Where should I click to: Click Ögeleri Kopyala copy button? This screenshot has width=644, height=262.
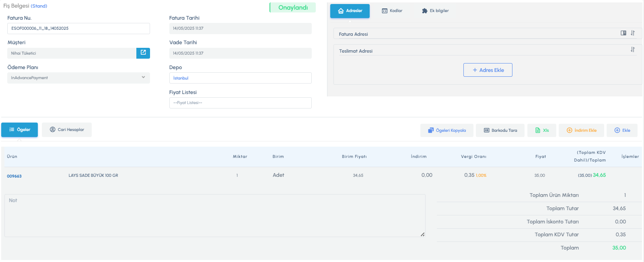(446, 130)
